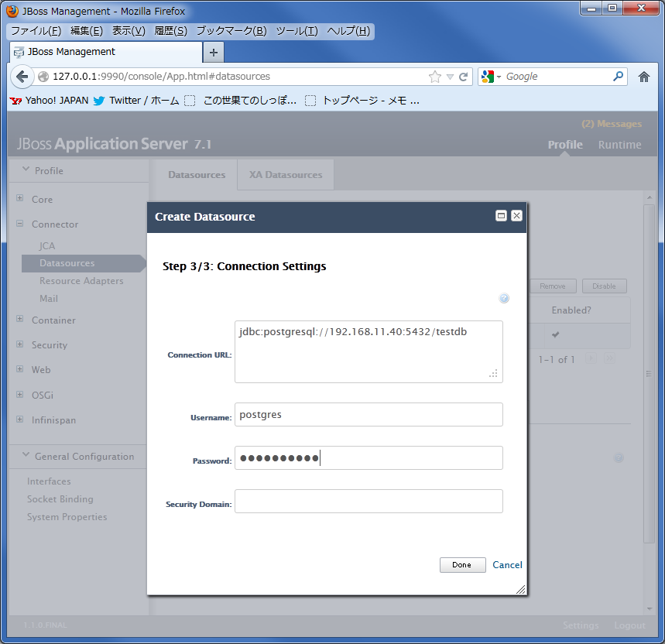Select JCA in the Connector tree
This screenshot has height=644, width=665.
pos(47,246)
